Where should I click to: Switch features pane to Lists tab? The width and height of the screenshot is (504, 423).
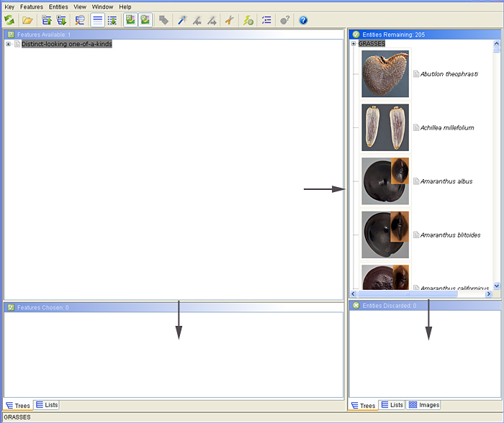point(47,405)
